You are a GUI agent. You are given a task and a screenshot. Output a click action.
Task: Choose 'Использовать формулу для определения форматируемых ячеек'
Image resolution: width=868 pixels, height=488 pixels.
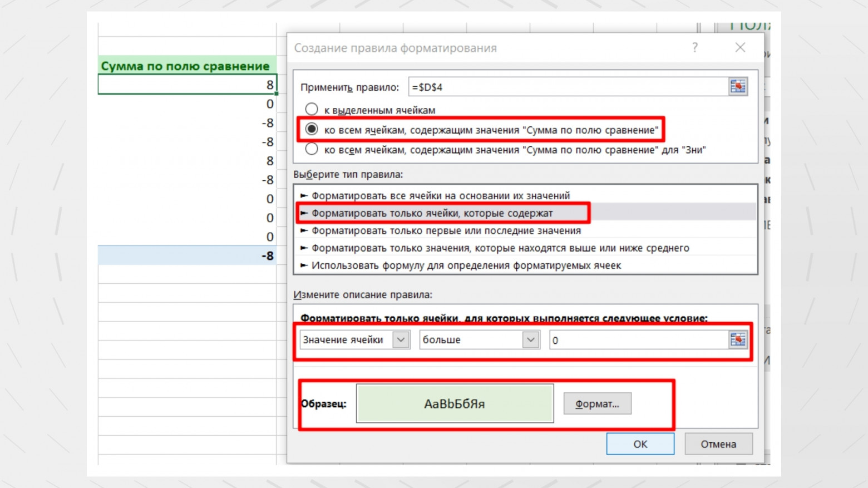(x=525, y=265)
